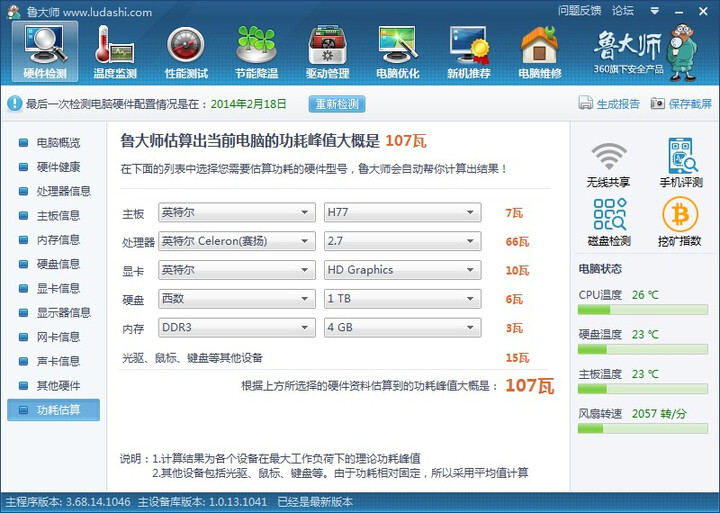Switch to 硬盘信息 sidebar item
The height and width of the screenshot is (513, 720).
click(x=53, y=265)
